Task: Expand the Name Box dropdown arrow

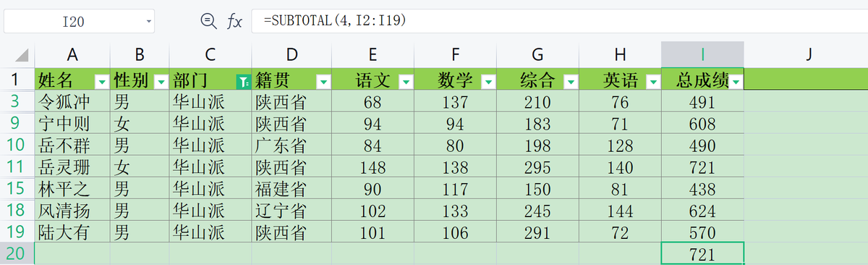Action: [149, 22]
